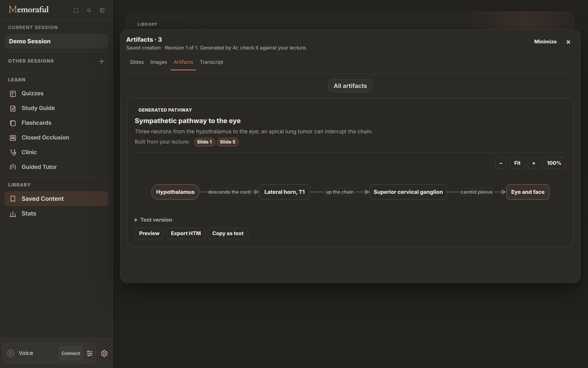Open voice tuning sliders icon
The width and height of the screenshot is (588, 368).
pos(90,353)
